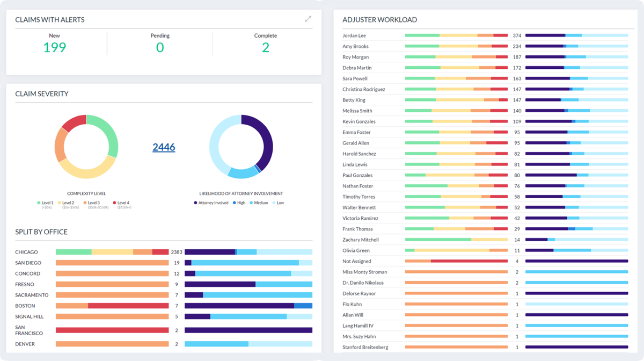Image resolution: width=644 pixels, height=361 pixels.
Task: Open the 2446 total claims link
Action: [x=164, y=147]
